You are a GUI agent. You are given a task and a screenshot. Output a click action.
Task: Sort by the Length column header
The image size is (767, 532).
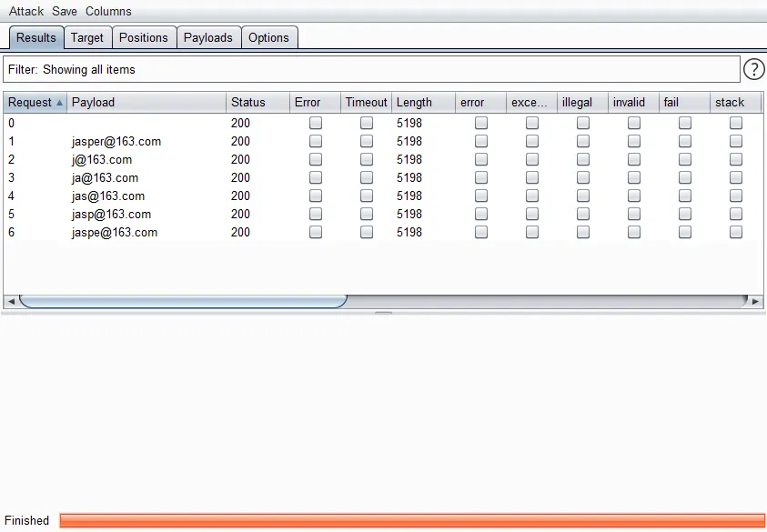[423, 103]
